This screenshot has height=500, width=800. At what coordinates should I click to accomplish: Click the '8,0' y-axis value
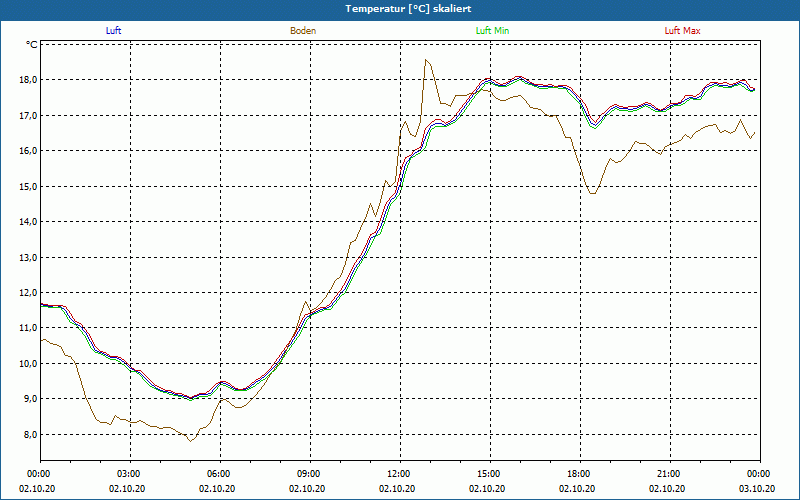(x=31, y=435)
